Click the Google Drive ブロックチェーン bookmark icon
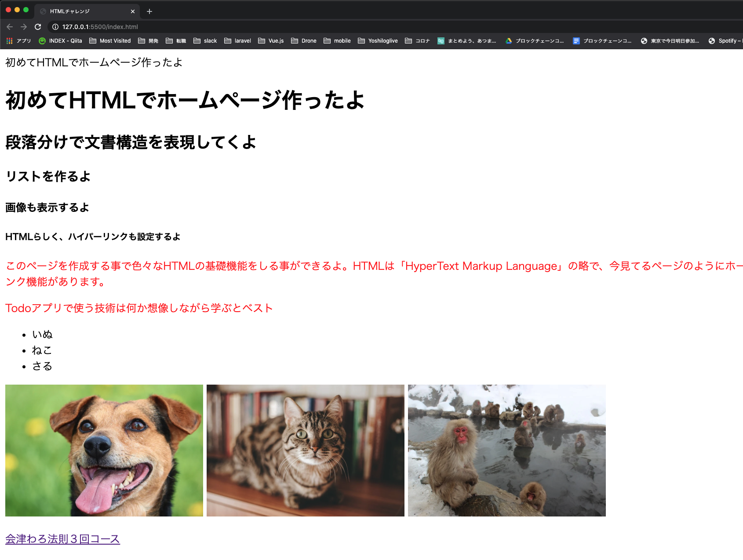Viewport: 743px width, 560px height. (508, 40)
